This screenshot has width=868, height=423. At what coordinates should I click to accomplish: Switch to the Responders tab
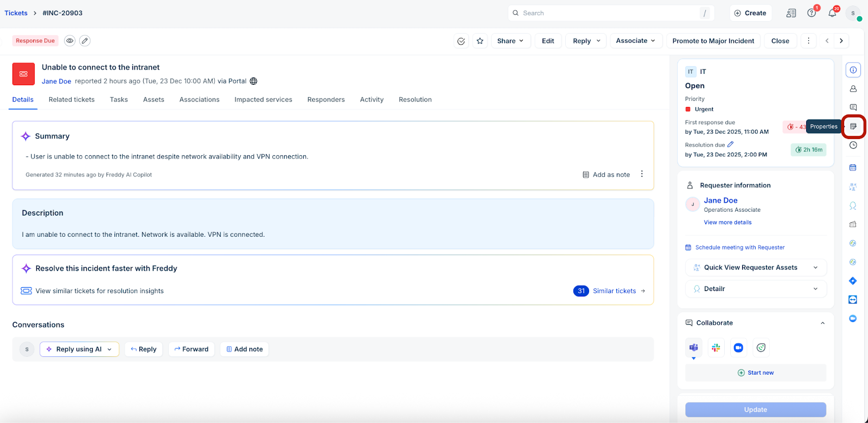pos(326,99)
